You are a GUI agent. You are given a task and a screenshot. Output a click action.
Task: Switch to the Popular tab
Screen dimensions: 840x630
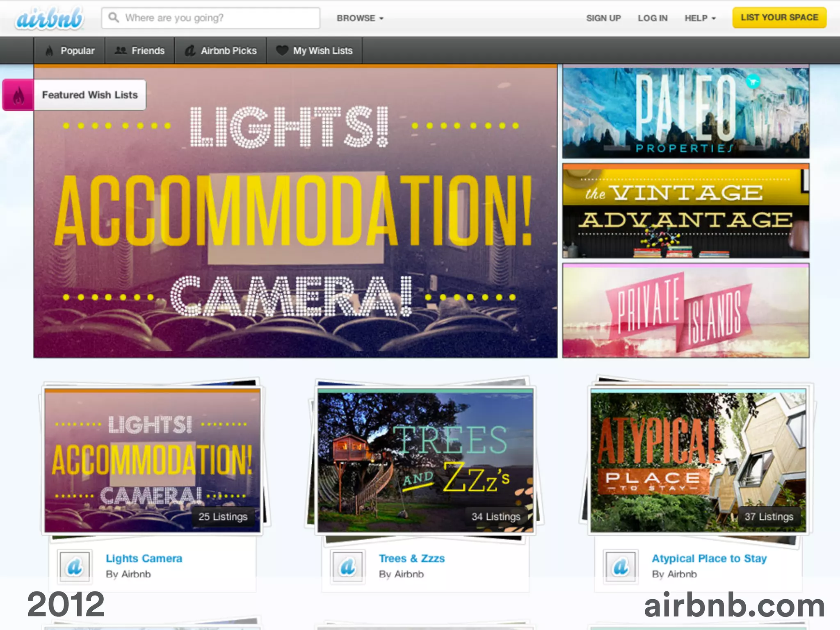pos(69,50)
